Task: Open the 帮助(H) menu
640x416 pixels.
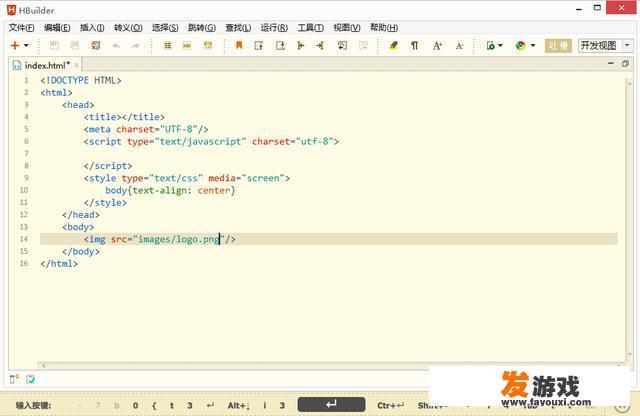Action: (384, 27)
